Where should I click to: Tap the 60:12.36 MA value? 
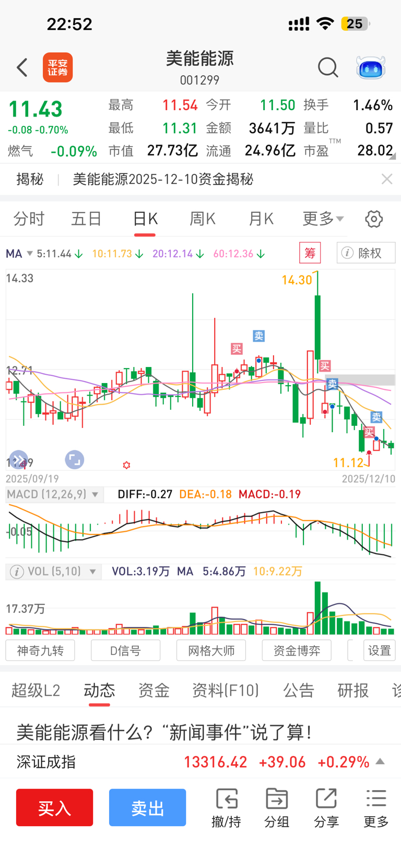pos(233,254)
